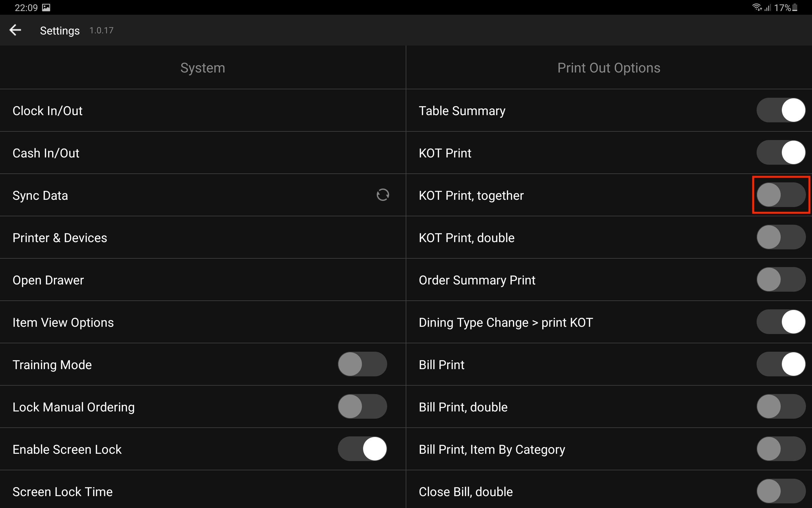Open Clock In/Out settings
Image resolution: width=812 pixels, height=508 pixels.
tap(47, 111)
